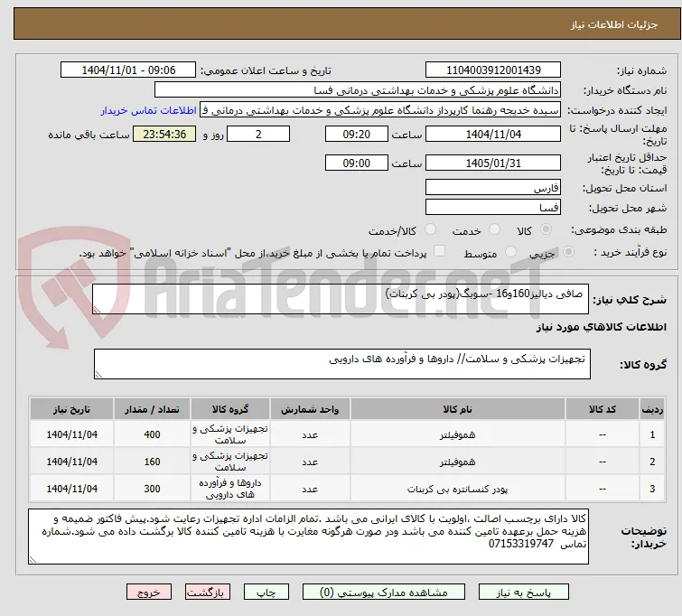Click the request creator name field

(380, 110)
